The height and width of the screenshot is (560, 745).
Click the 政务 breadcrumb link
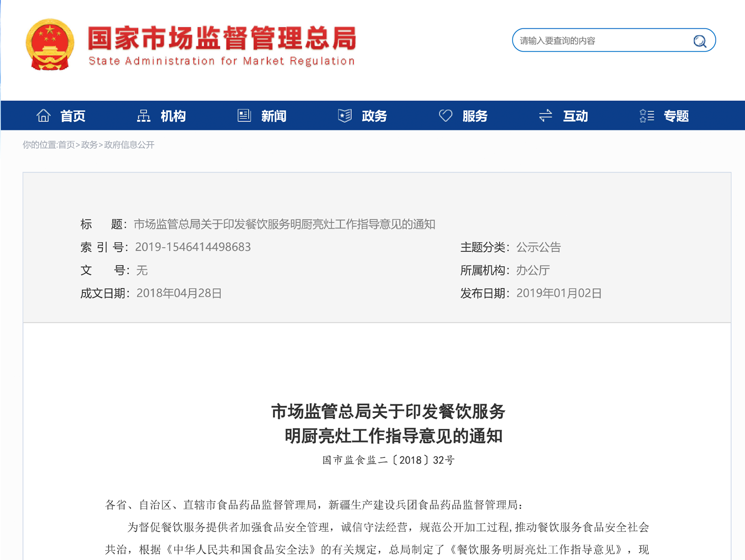[89, 145]
